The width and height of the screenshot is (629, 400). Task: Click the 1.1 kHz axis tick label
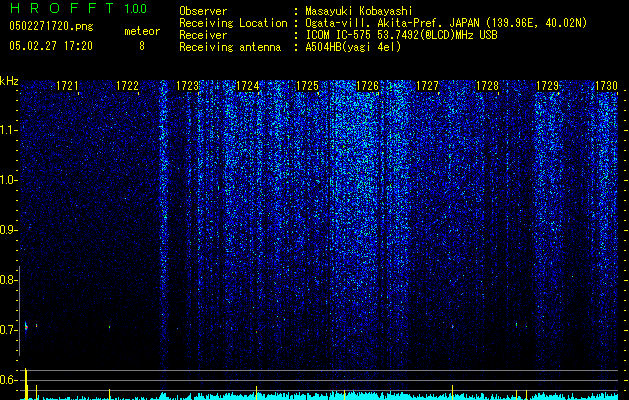(x=8, y=130)
